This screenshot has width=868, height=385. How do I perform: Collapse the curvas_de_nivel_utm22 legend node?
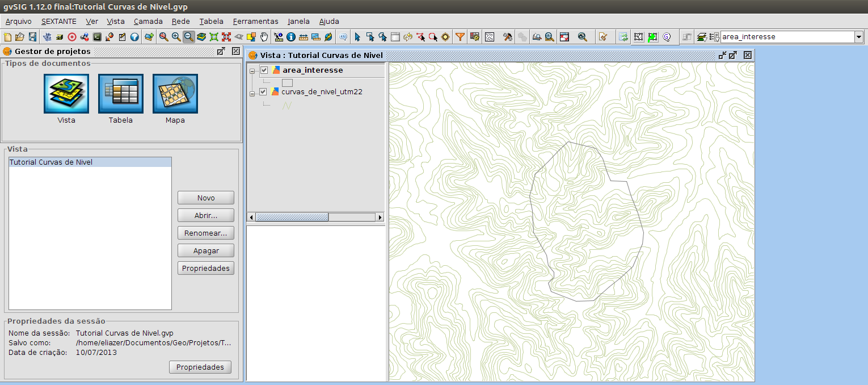[252, 94]
